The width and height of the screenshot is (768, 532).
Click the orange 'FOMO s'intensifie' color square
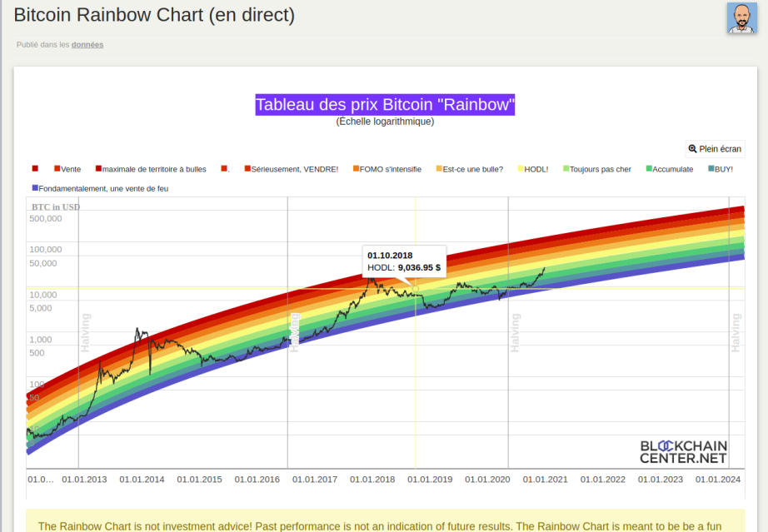tap(356, 168)
